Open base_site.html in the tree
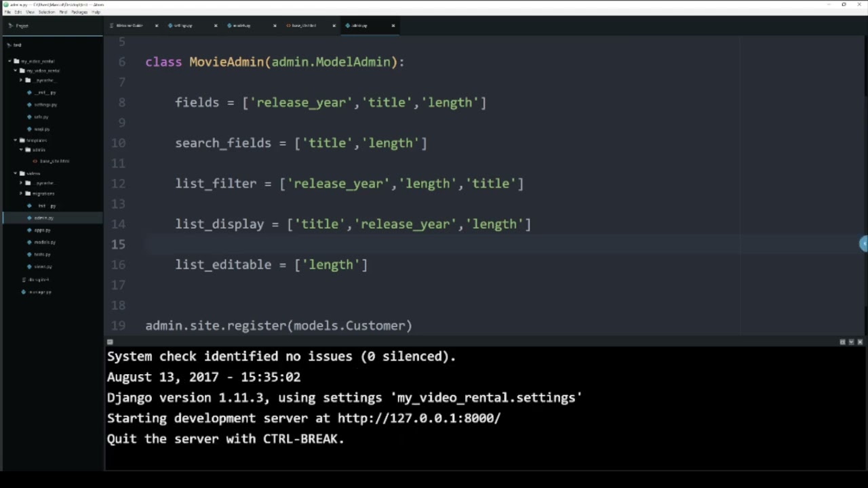The image size is (868, 488). pyautogui.click(x=55, y=161)
